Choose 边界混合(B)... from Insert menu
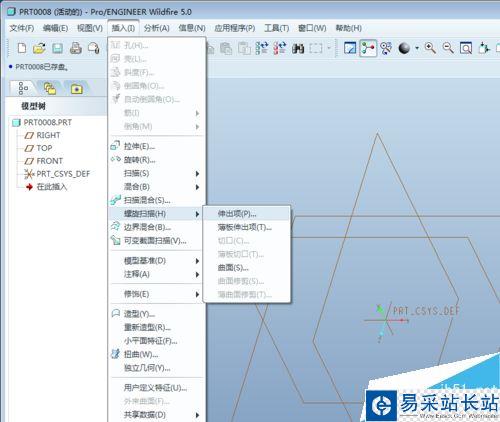This screenshot has height=422, width=500. click(156, 227)
